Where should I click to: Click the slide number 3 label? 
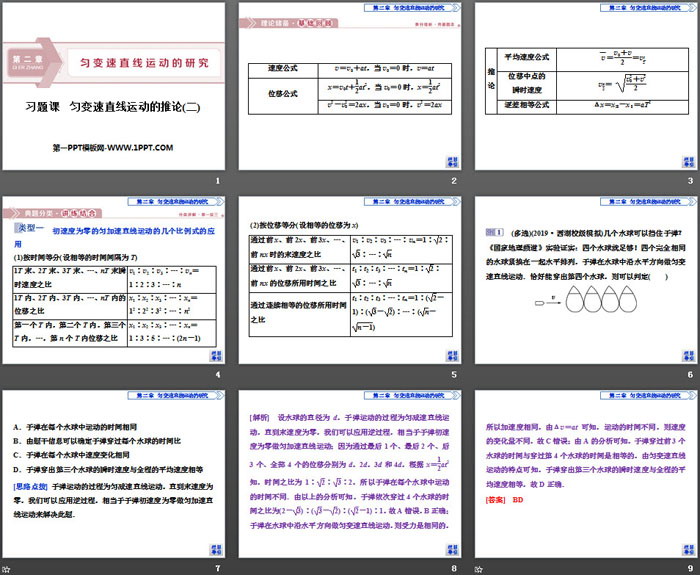click(x=690, y=181)
